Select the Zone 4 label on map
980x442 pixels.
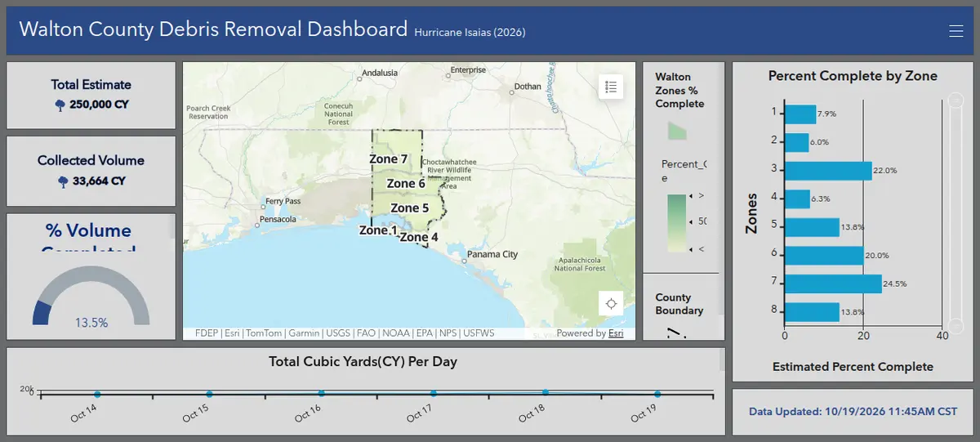tap(419, 237)
